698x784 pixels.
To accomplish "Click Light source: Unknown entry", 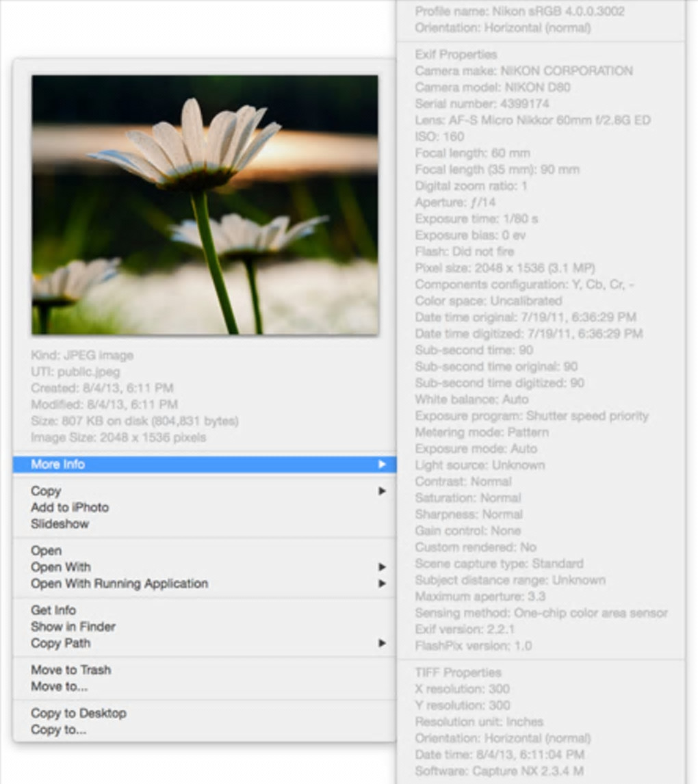I will pyautogui.click(x=480, y=465).
